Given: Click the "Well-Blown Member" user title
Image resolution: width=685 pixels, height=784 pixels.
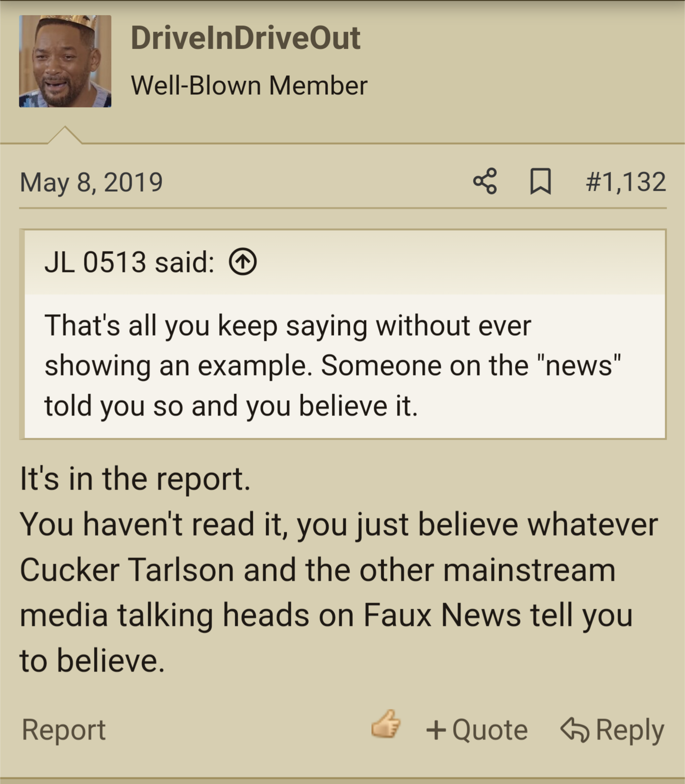Looking at the screenshot, I should [249, 85].
